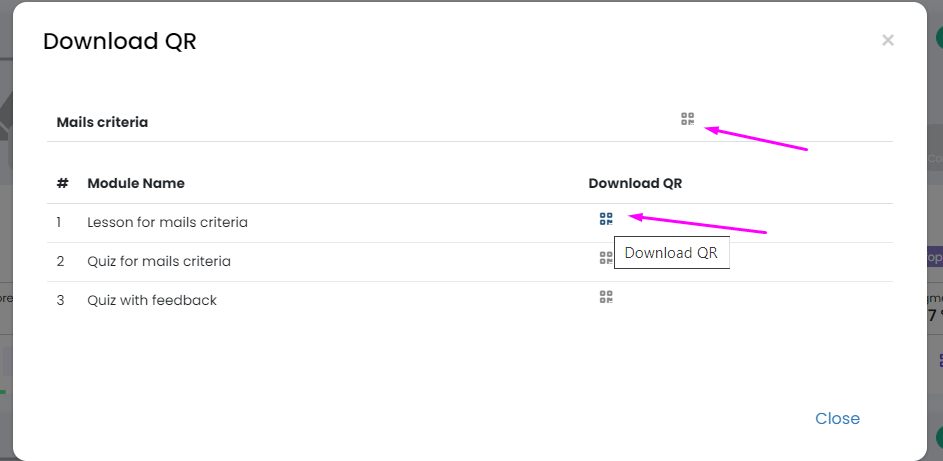Select the Quiz for mails criteria name
The width and height of the screenshot is (943, 461).
(159, 261)
